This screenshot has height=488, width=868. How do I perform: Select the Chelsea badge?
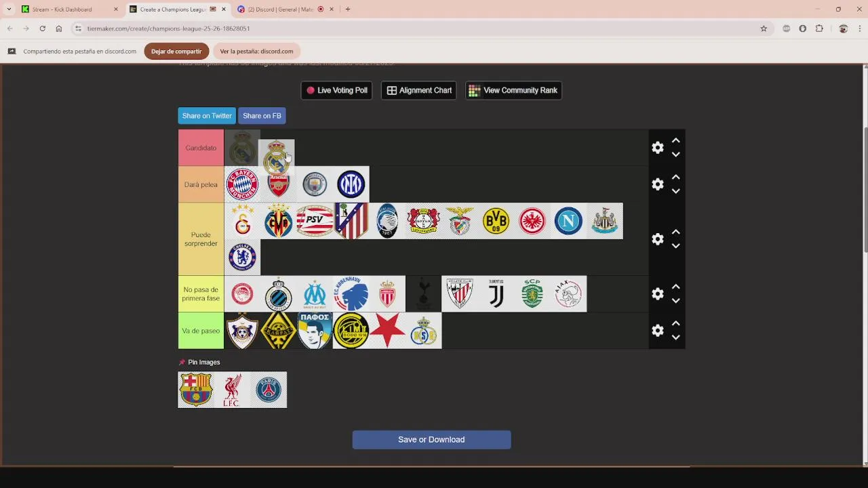[x=242, y=258]
